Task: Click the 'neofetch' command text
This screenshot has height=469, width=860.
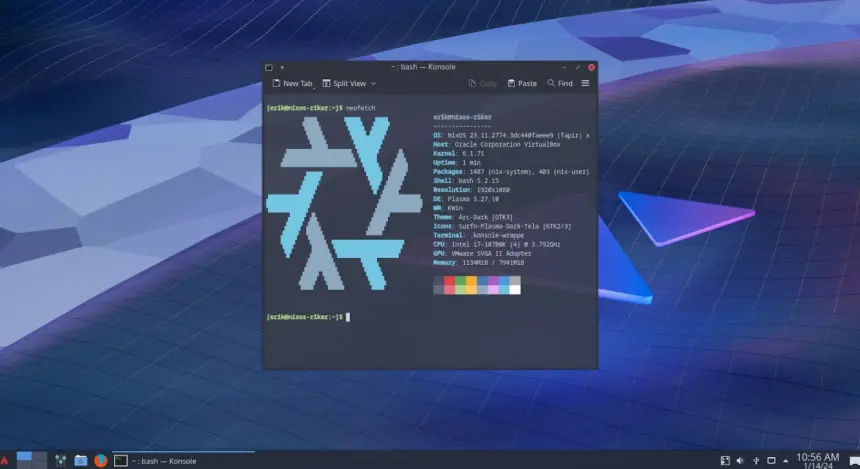Action: tap(360, 108)
